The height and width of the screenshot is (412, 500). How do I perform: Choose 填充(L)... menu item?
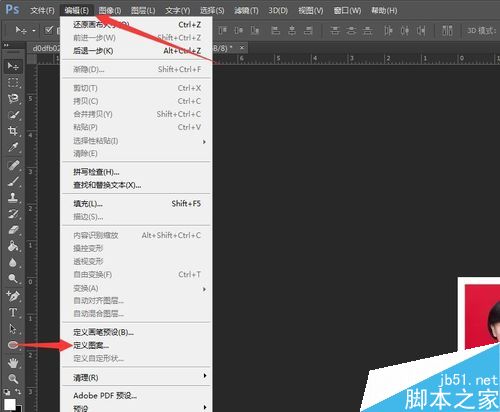pyautogui.click(x=136, y=204)
